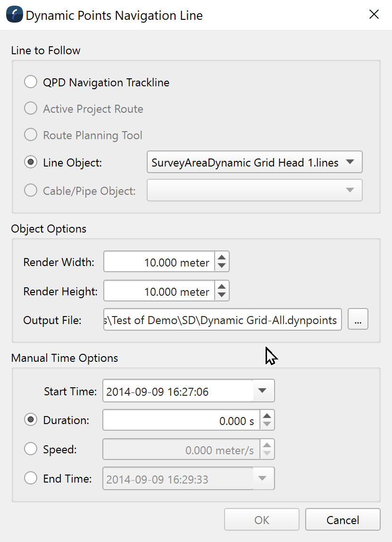The width and height of the screenshot is (392, 542).
Task: Increase Render Height with up arrow
Action: point(222,286)
